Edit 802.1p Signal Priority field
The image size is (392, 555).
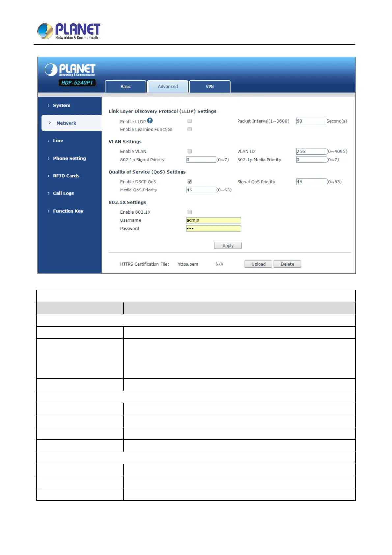click(x=201, y=160)
